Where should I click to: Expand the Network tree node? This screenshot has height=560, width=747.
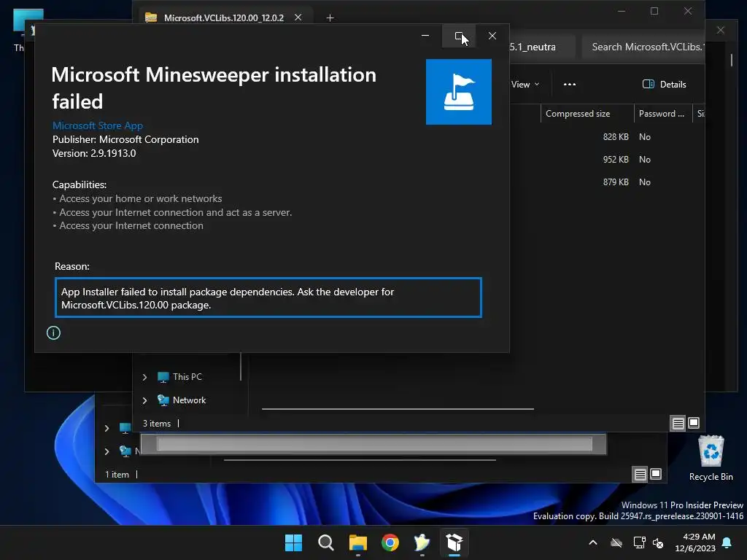click(145, 400)
